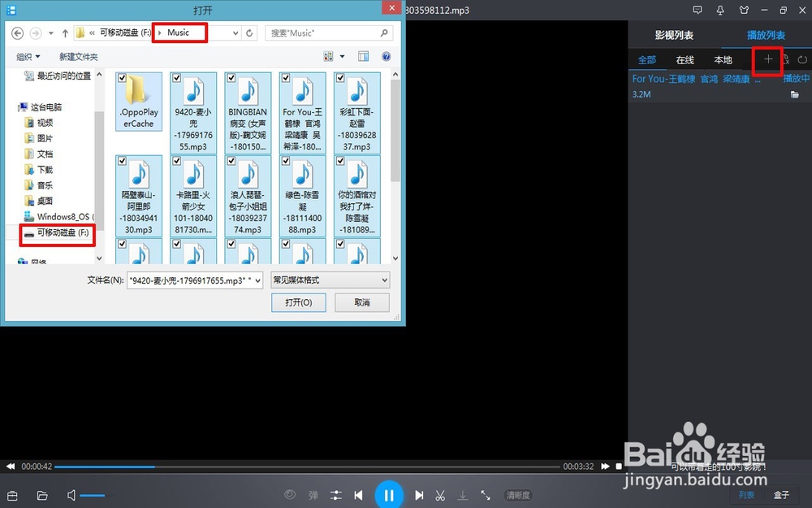Click the 清晰度 quality button

(518, 496)
